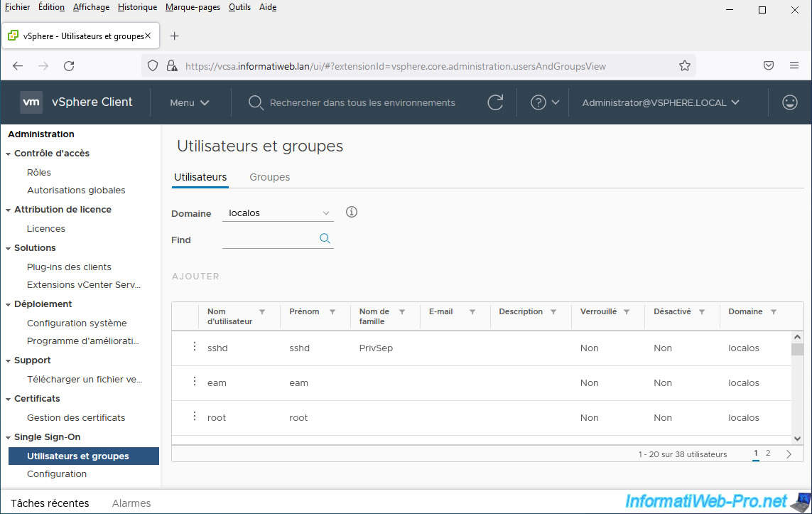Image resolution: width=812 pixels, height=514 pixels.
Task: Collapse the Certificats section
Action: (x=9, y=400)
